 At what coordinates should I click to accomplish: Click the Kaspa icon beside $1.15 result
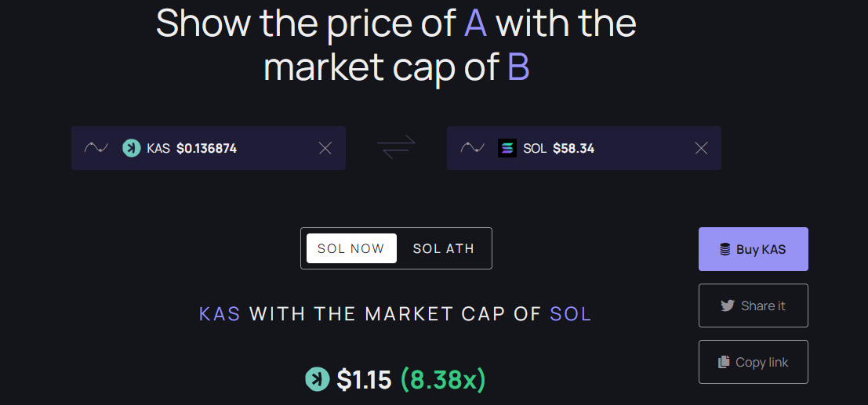coord(318,380)
